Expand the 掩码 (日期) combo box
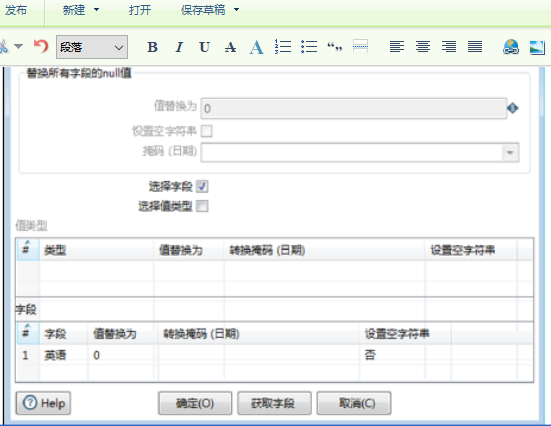Image resolution: width=551 pixels, height=426 pixels. (x=510, y=153)
